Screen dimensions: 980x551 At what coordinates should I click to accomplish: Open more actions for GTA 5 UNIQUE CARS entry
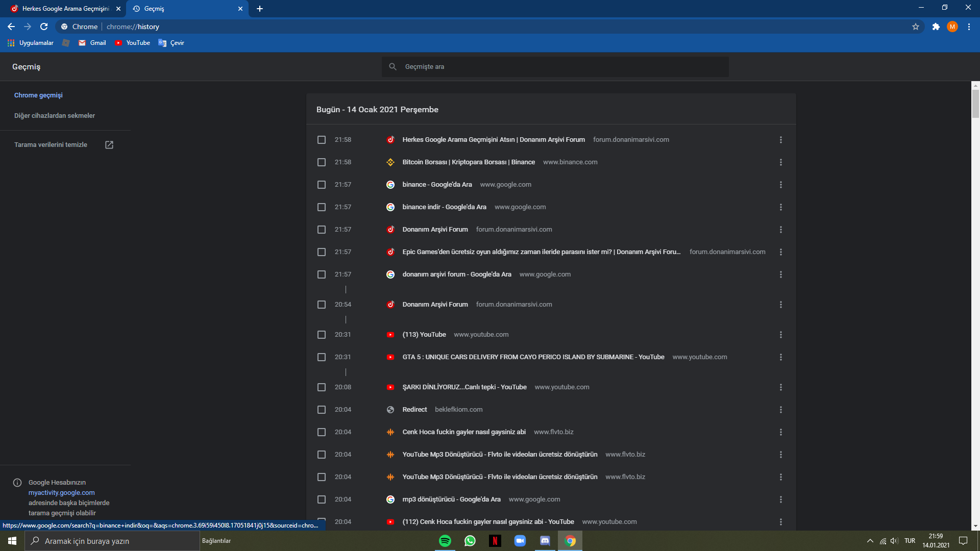click(x=781, y=357)
